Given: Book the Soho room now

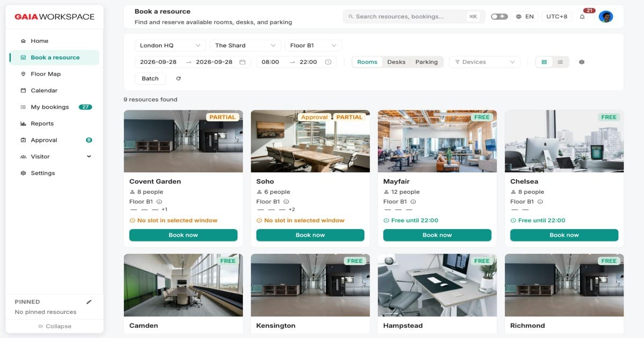Looking at the screenshot, I should click(x=310, y=235).
